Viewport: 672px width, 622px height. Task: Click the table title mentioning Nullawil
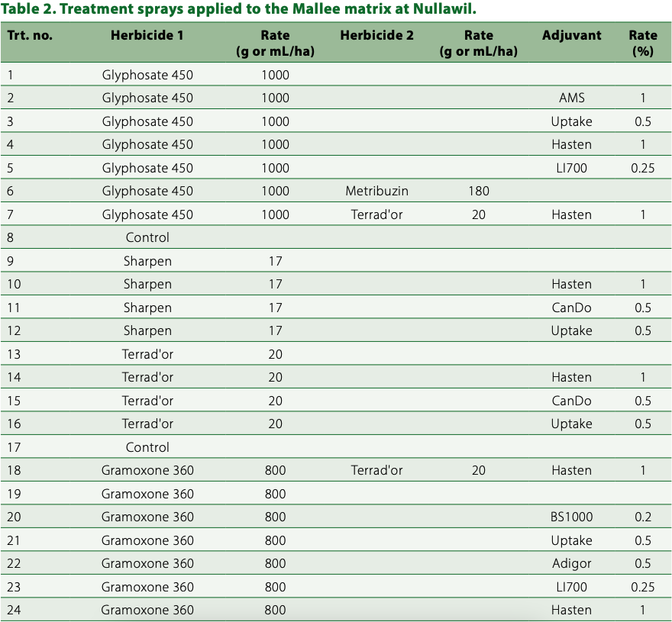pyautogui.click(x=238, y=8)
